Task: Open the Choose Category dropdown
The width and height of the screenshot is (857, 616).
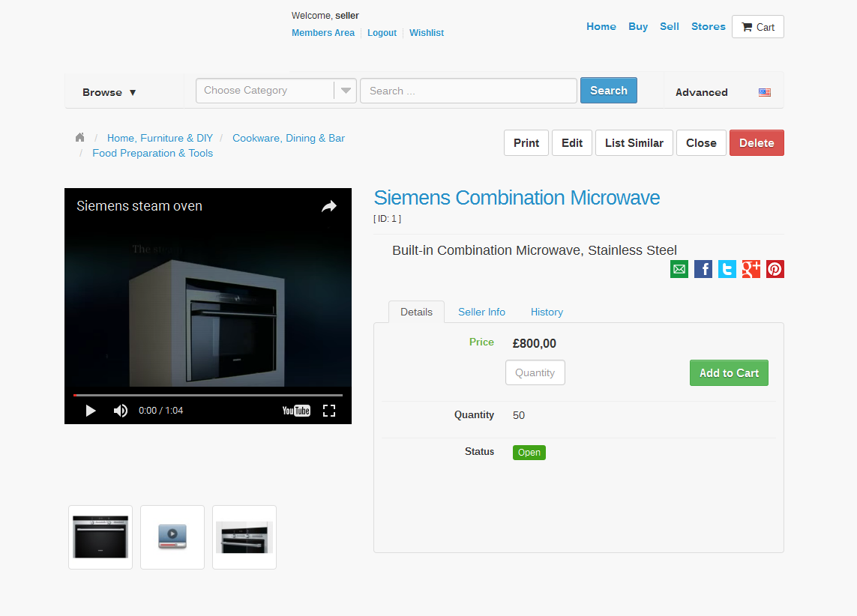Action: coord(276,91)
